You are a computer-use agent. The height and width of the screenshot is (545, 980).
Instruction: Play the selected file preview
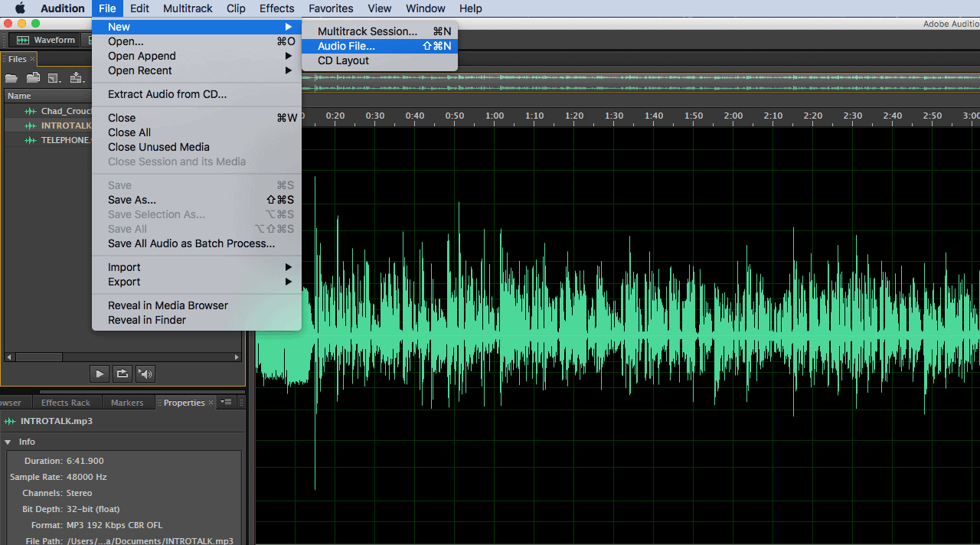100,374
